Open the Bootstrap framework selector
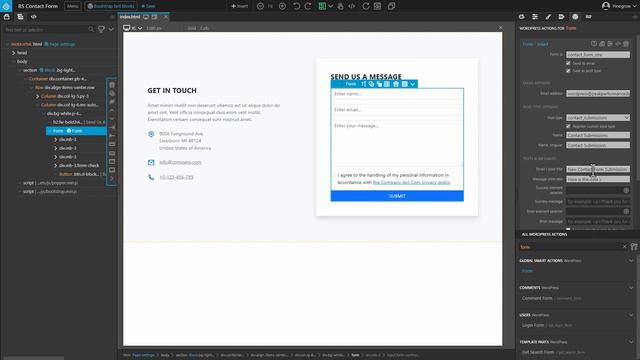The image size is (640, 360). pyautogui.click(x=111, y=6)
